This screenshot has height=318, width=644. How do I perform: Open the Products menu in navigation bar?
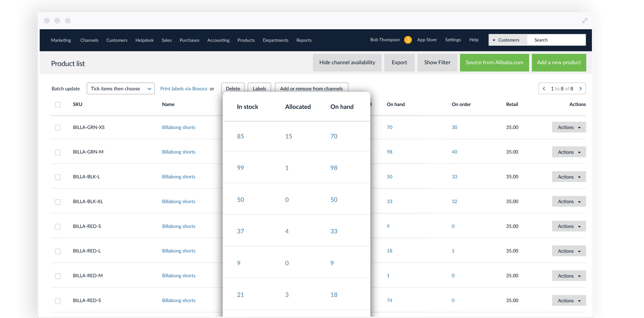[246, 40]
